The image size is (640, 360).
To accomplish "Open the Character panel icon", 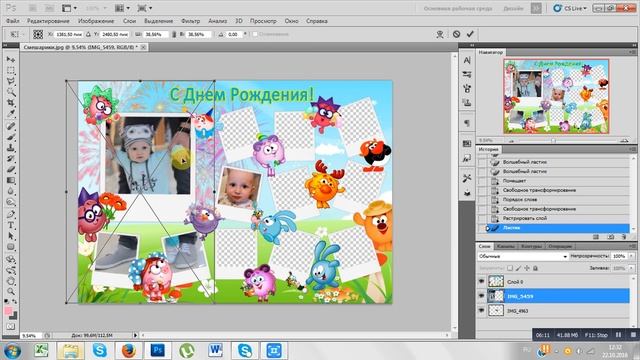I will pos(467,60).
